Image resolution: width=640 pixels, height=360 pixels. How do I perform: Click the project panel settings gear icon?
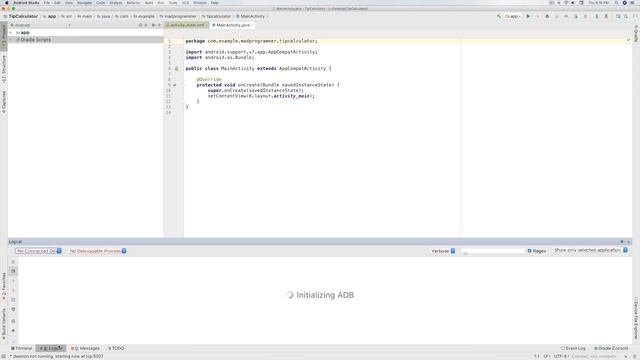tap(153, 25)
